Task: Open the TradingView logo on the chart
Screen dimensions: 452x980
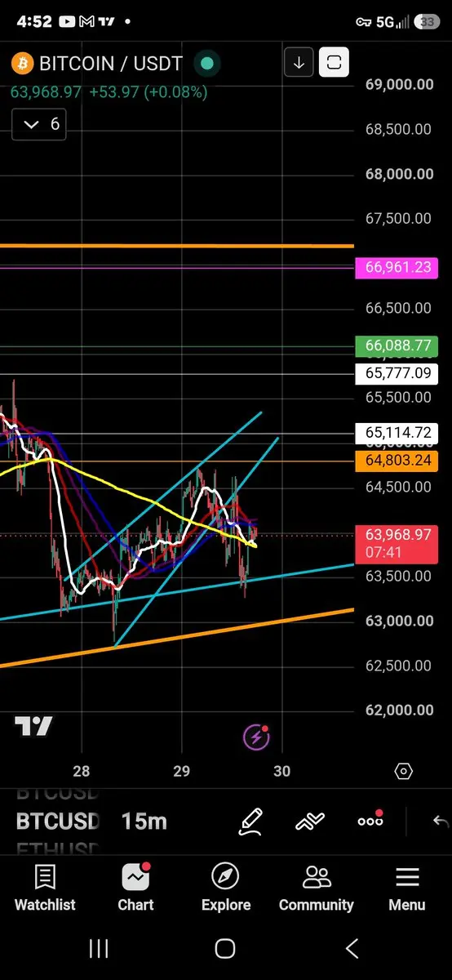Action: pos(33,725)
